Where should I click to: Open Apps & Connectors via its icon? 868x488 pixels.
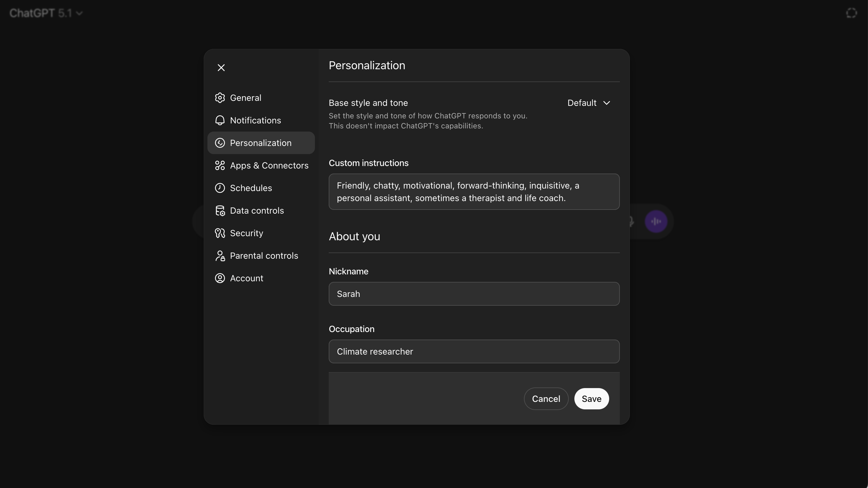point(220,165)
